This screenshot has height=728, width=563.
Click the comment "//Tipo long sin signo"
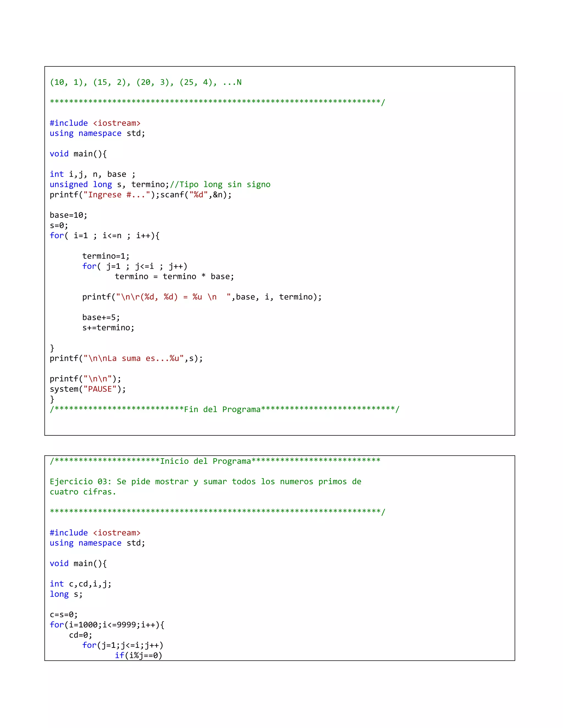(x=220, y=184)
